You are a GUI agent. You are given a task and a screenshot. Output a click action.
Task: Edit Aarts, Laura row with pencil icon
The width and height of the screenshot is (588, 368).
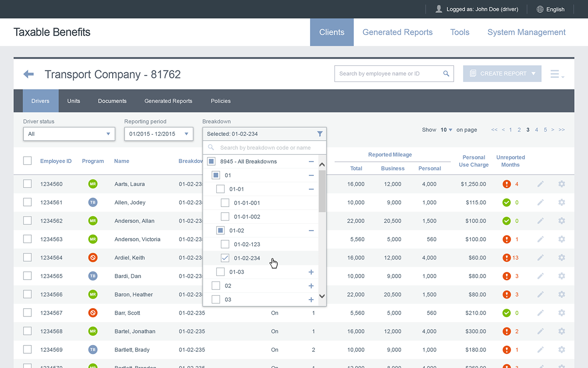point(541,184)
